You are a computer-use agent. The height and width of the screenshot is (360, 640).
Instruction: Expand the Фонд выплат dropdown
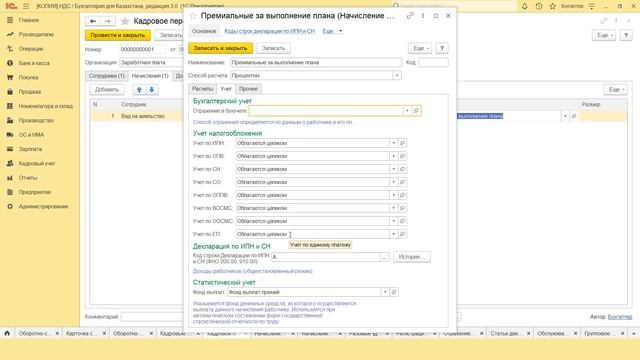385,292
